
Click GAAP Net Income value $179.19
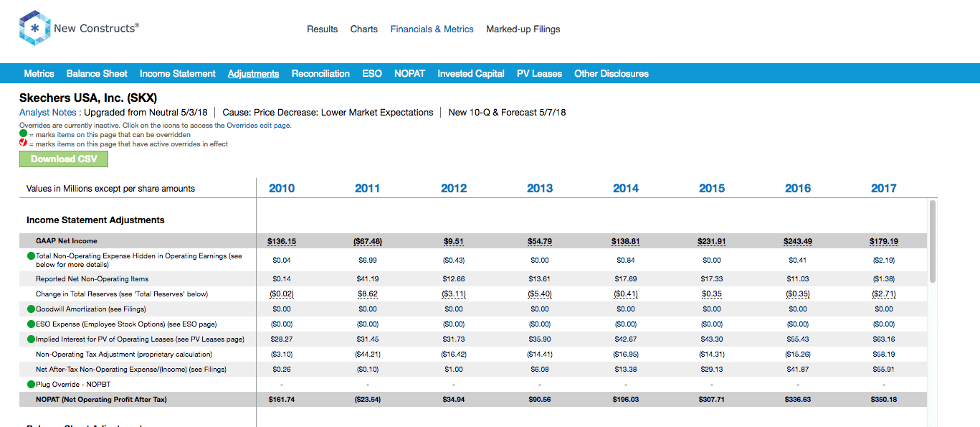[x=884, y=241]
